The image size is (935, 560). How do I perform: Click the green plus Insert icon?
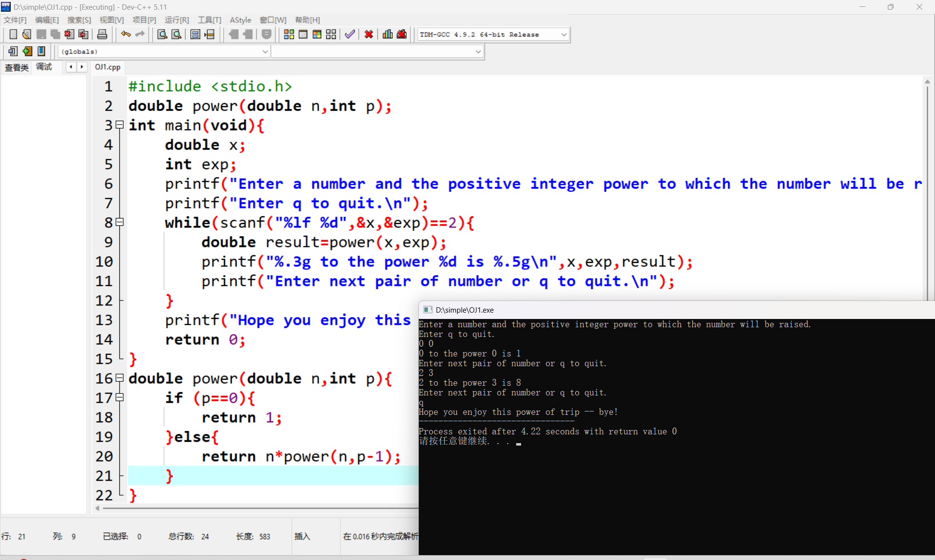coord(27,51)
